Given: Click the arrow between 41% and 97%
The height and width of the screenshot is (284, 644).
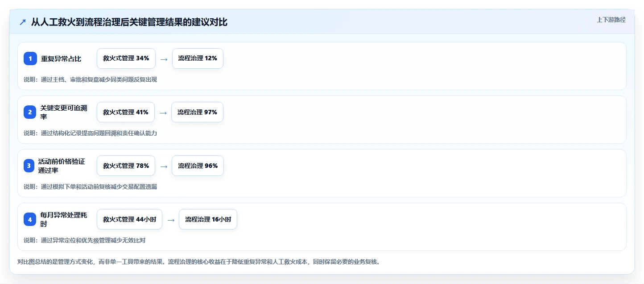Looking at the screenshot, I should 163,113.
